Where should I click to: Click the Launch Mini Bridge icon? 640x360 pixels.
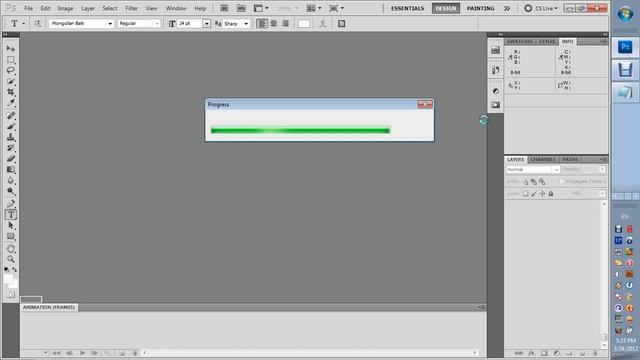click(x=241, y=8)
